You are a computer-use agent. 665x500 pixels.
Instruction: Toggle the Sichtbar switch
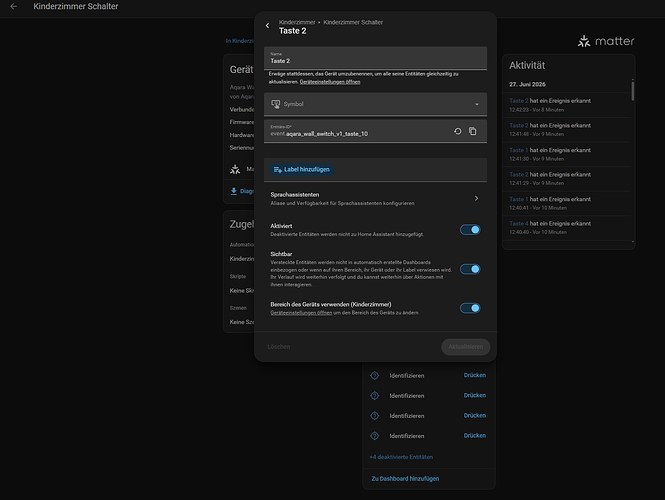[470, 269]
